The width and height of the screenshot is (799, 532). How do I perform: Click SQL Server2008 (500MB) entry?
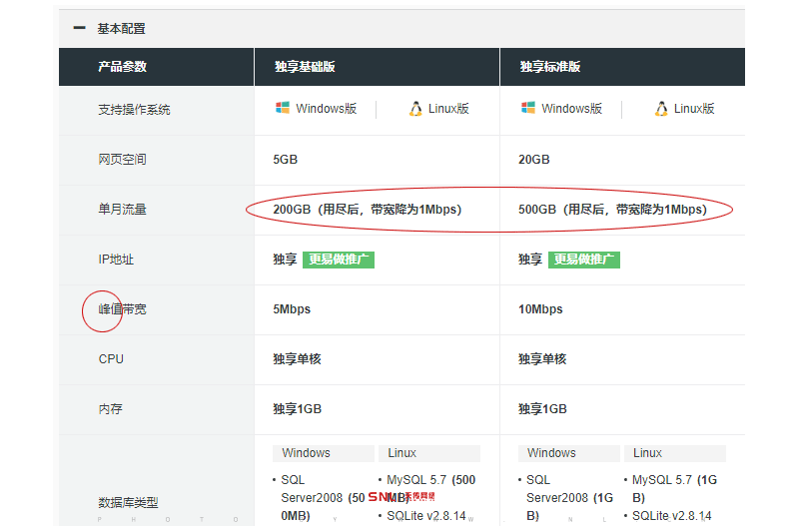click(x=323, y=498)
